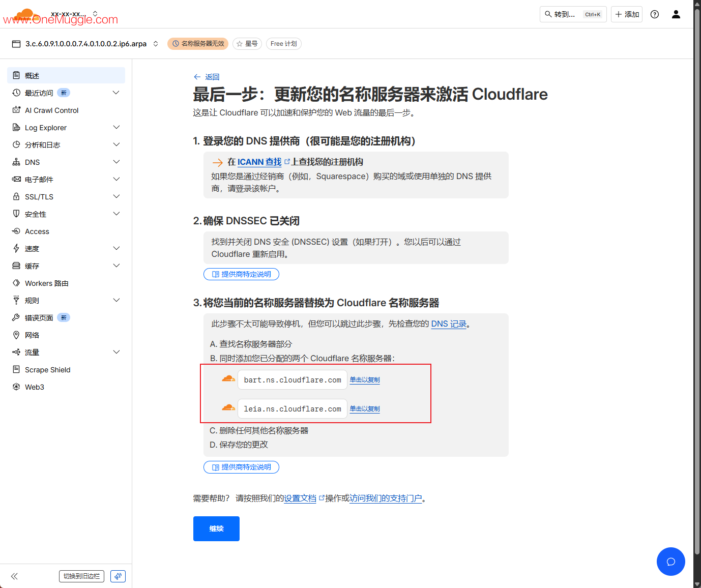Screen dimensions: 701x588
Task: Click 提供商特定说明 under nameserver step
Action: pyautogui.click(x=241, y=467)
